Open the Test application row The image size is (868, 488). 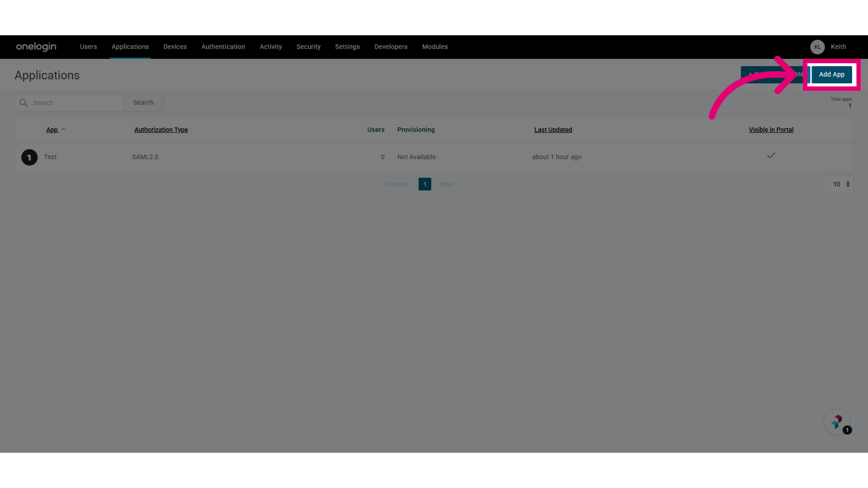click(x=434, y=157)
